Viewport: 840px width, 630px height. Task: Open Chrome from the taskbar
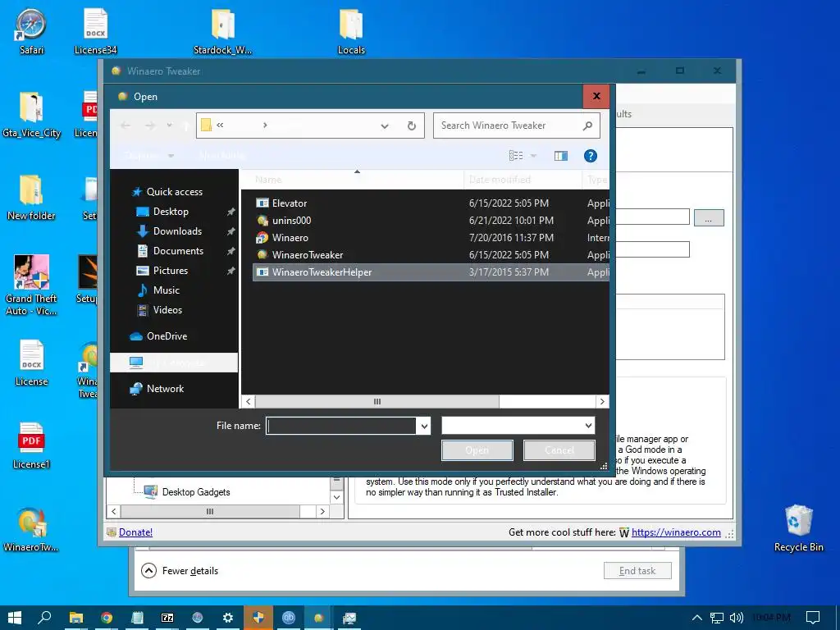(106, 618)
